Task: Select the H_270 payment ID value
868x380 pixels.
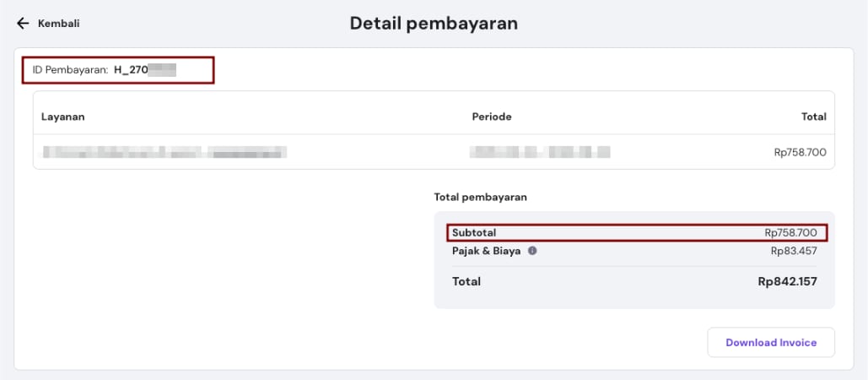Action: click(144, 70)
